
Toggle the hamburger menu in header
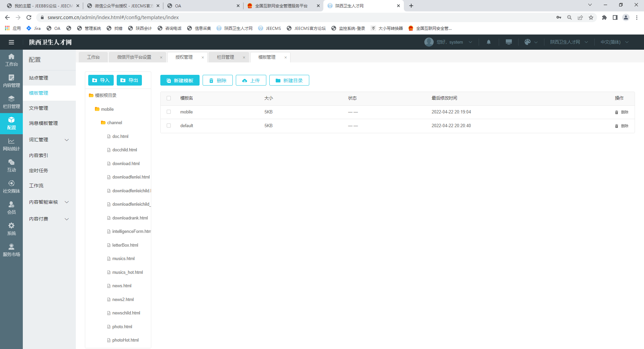11,42
